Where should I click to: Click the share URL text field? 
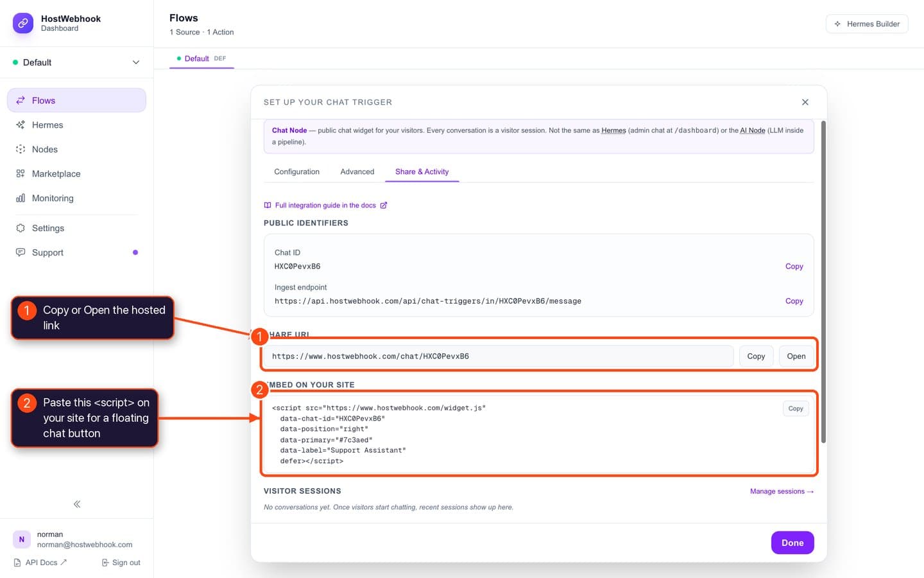pos(498,356)
